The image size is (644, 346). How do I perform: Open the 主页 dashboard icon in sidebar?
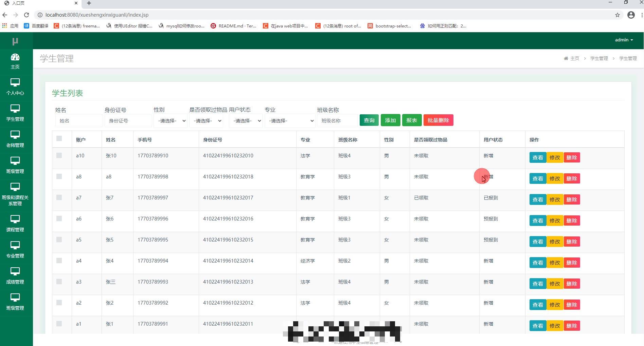15,57
